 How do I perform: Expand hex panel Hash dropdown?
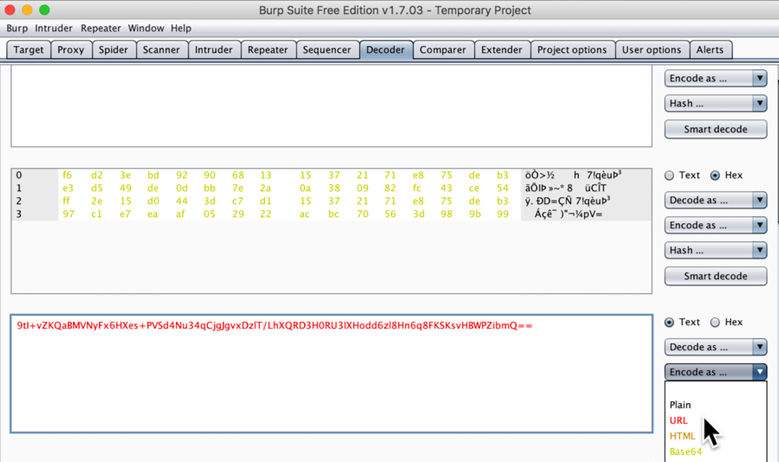coord(715,250)
